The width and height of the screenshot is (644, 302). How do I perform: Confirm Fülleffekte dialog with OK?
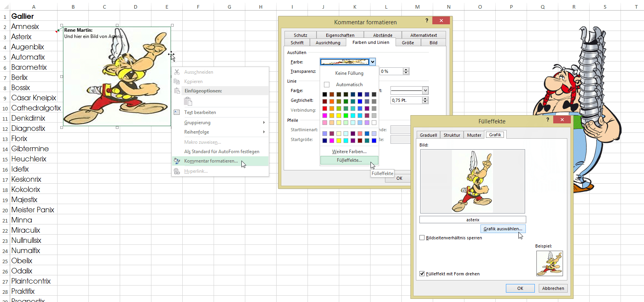coord(520,288)
